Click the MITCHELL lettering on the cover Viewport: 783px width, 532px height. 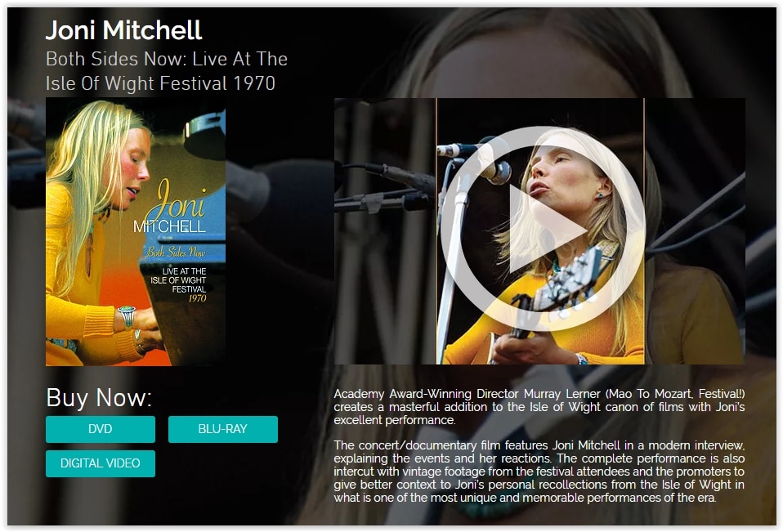(x=169, y=227)
